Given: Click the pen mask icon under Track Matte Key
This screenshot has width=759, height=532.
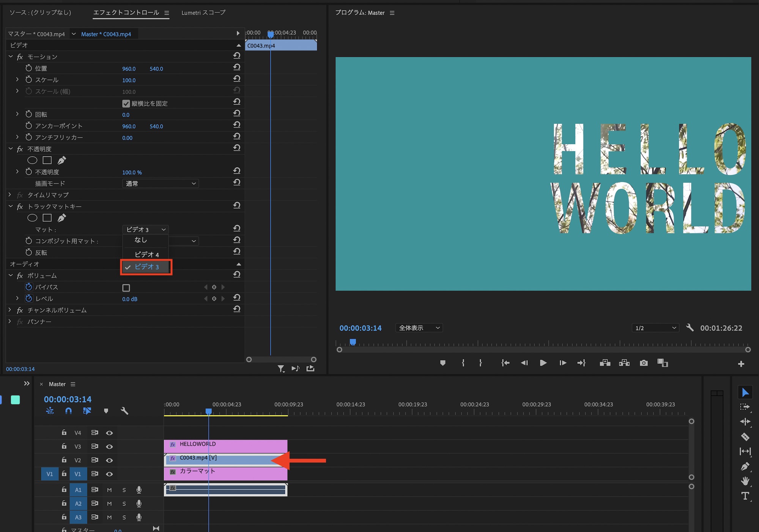Looking at the screenshot, I should click(x=61, y=218).
